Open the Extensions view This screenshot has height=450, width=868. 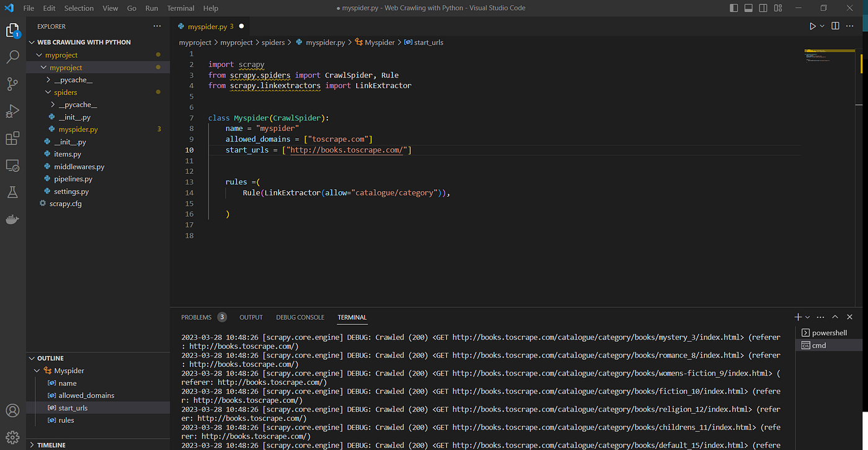click(12, 138)
